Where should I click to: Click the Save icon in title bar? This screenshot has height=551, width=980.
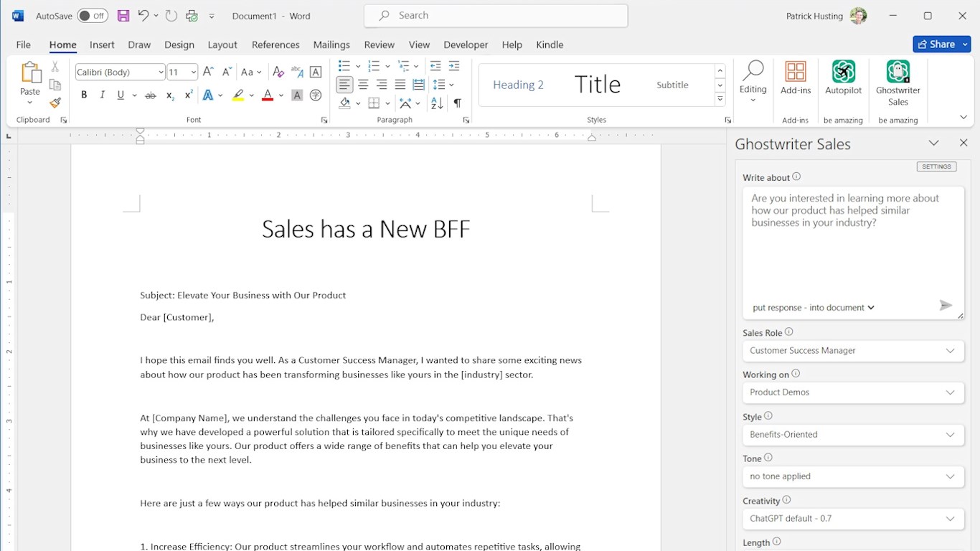click(123, 16)
